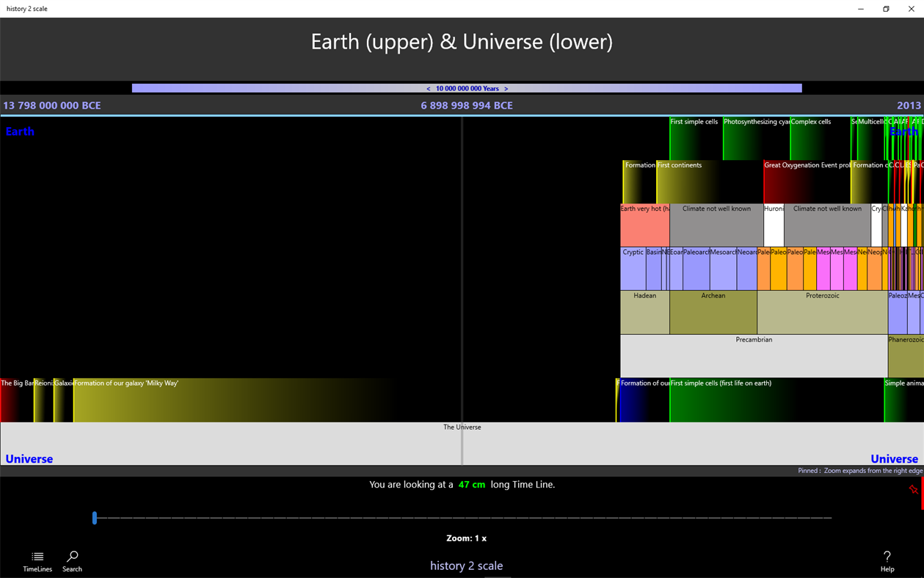Select the Neoarchean era block
The image size is (924, 578).
(746, 269)
